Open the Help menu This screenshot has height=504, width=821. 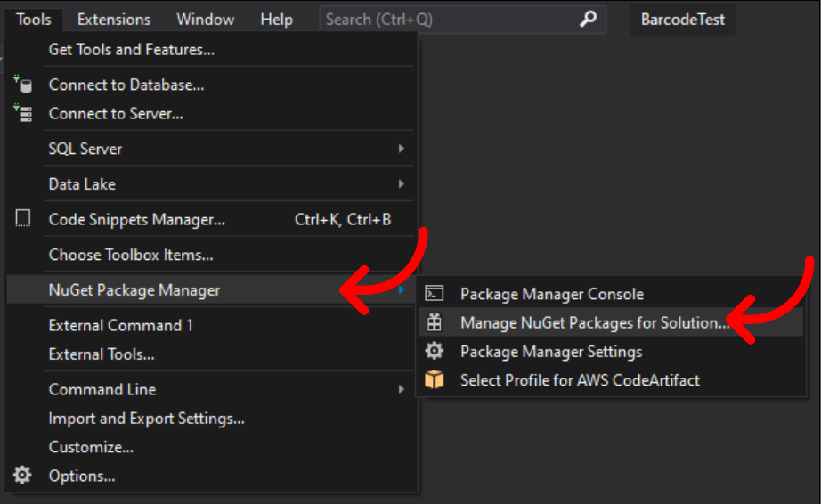click(276, 20)
